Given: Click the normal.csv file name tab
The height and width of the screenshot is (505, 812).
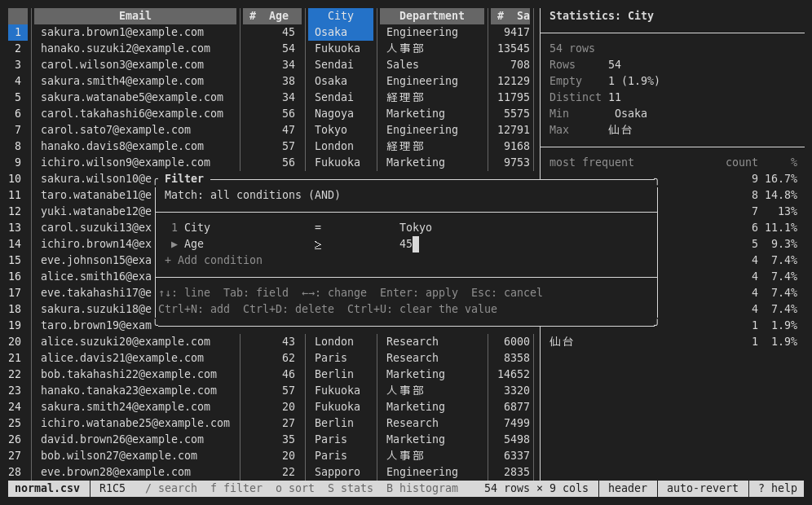Looking at the screenshot, I should coord(47,488).
